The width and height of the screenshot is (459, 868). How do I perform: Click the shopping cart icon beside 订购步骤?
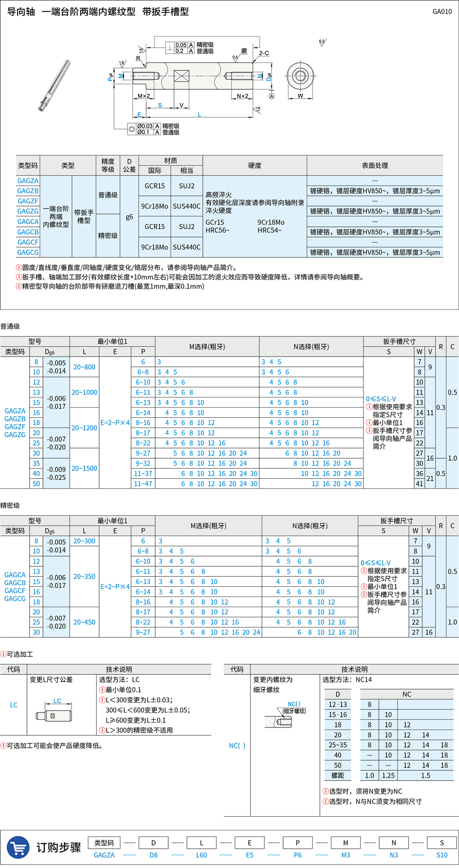(x=18, y=848)
